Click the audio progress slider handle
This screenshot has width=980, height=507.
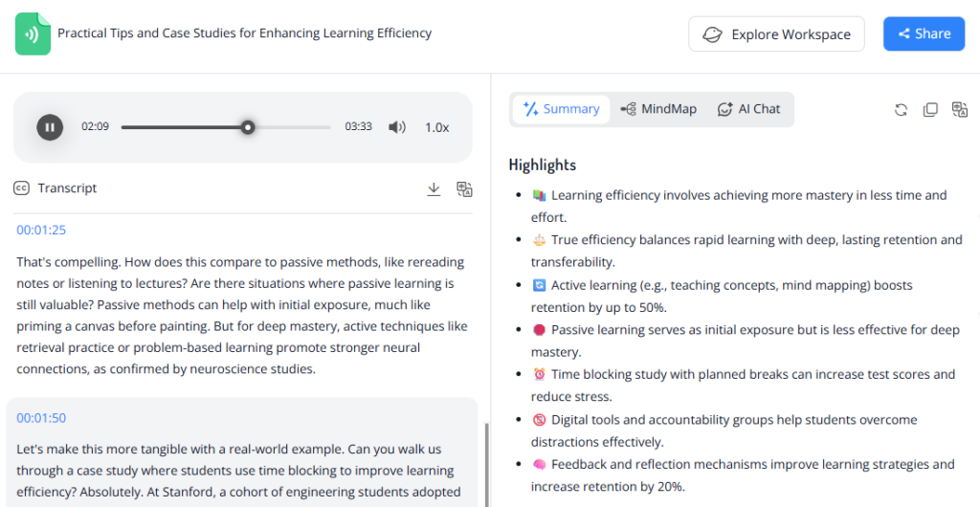coord(248,127)
